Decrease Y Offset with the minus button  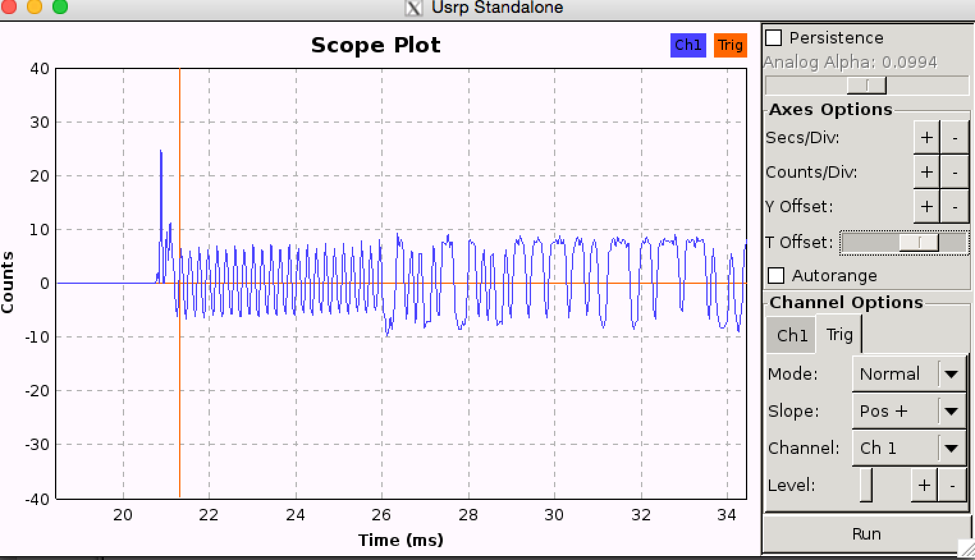[955, 206]
